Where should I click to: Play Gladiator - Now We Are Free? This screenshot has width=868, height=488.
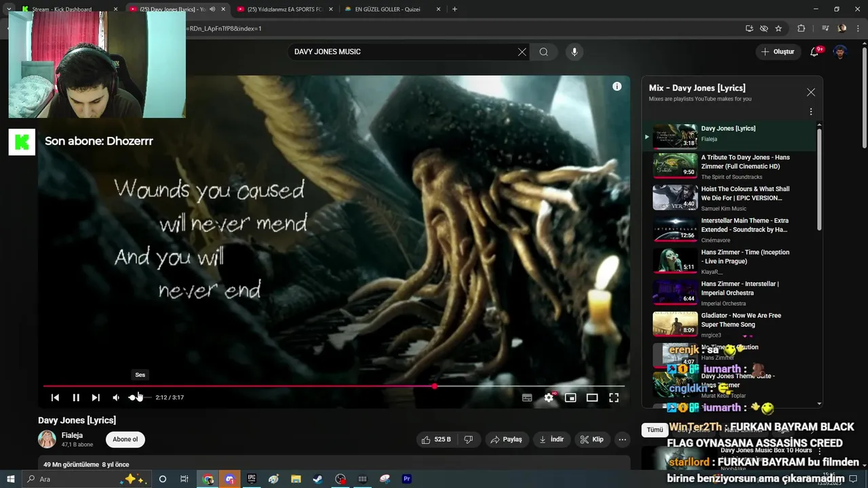(729, 324)
